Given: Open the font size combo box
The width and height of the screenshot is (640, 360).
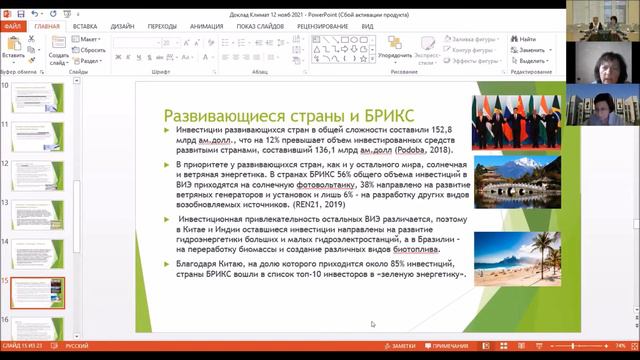Looking at the screenshot, I should coord(171,43).
